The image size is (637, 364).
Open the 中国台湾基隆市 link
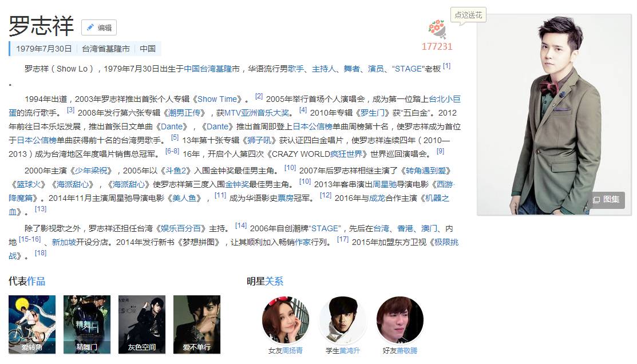click(x=212, y=69)
